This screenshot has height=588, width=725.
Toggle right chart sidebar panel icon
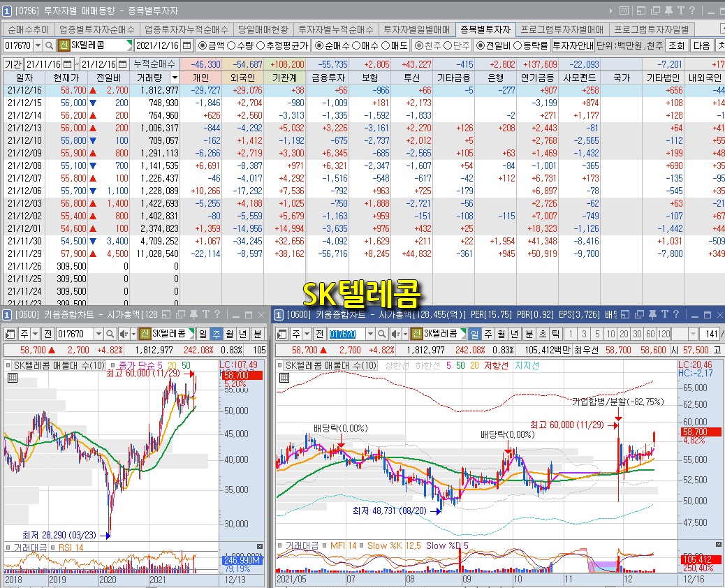[x=282, y=333]
